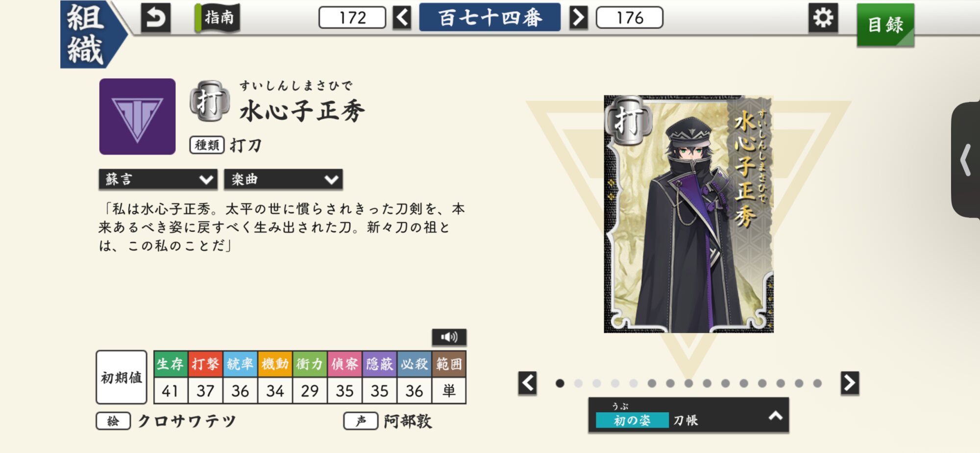Jump to sword number 172
Screen dimensions: 980x453
click(x=352, y=18)
